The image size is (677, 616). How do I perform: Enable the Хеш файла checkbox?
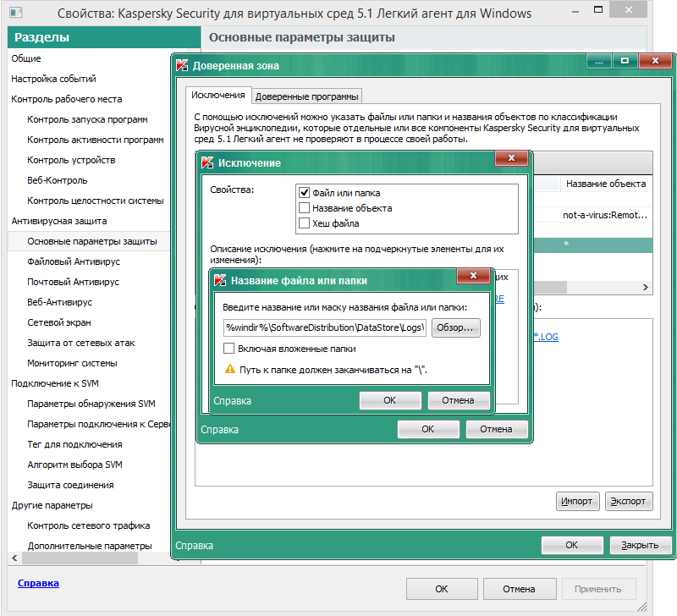(304, 223)
